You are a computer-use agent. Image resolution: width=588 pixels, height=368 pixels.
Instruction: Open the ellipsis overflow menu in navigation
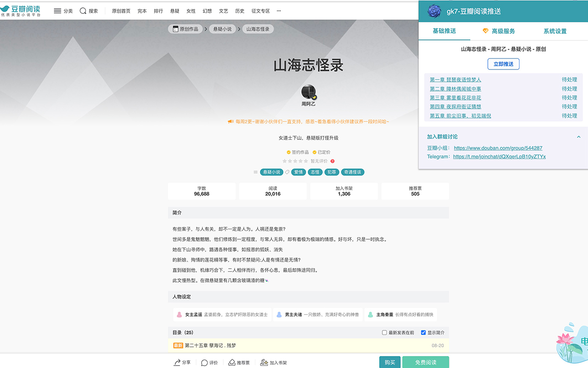click(x=278, y=10)
